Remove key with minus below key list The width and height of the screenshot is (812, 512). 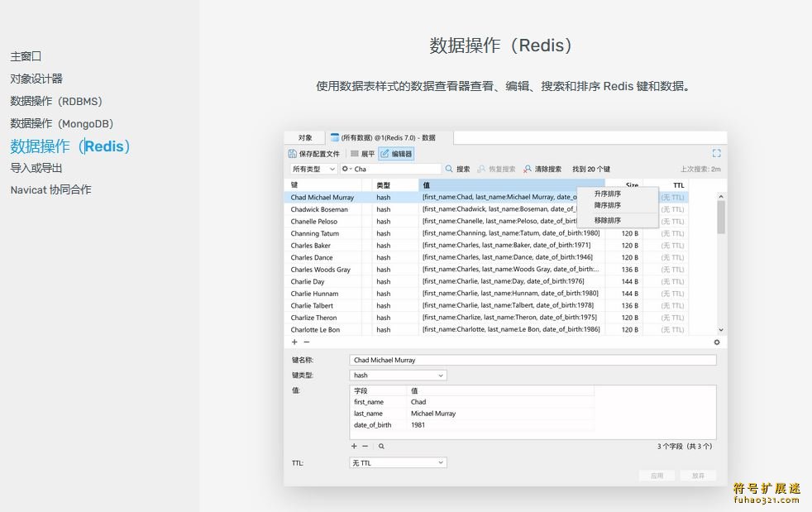click(307, 342)
